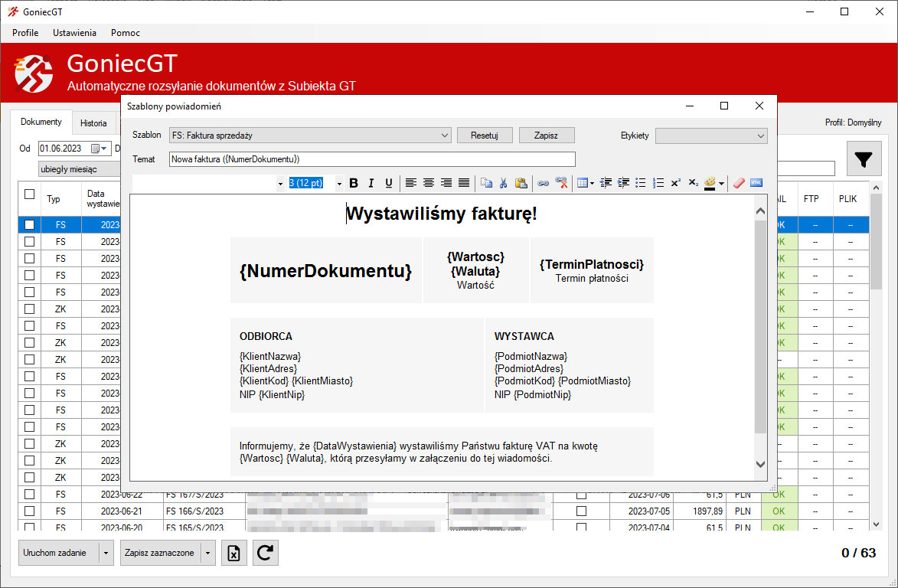Tick the row checkbox for the 2023-06-22 document
The image size is (898, 588).
pyautogui.click(x=30, y=495)
